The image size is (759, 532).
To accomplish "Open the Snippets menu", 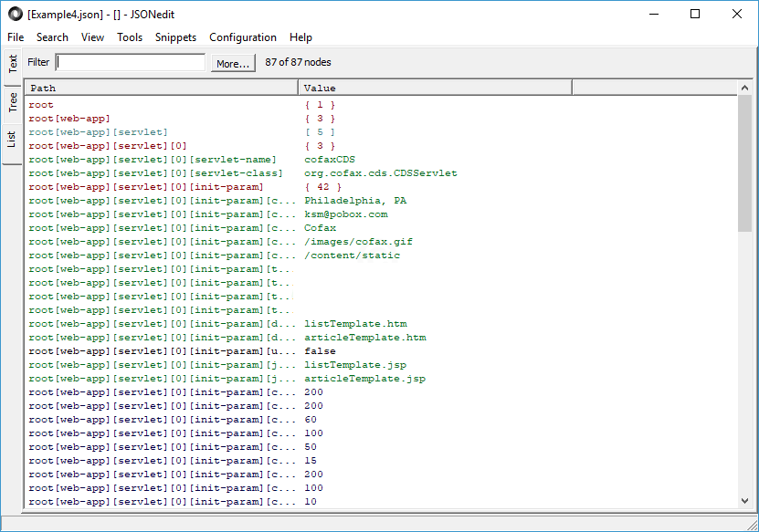I will [x=175, y=37].
